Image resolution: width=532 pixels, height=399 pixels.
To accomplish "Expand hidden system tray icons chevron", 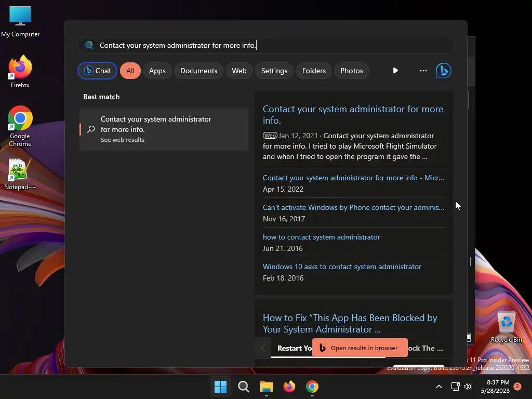I will pyautogui.click(x=438, y=387).
